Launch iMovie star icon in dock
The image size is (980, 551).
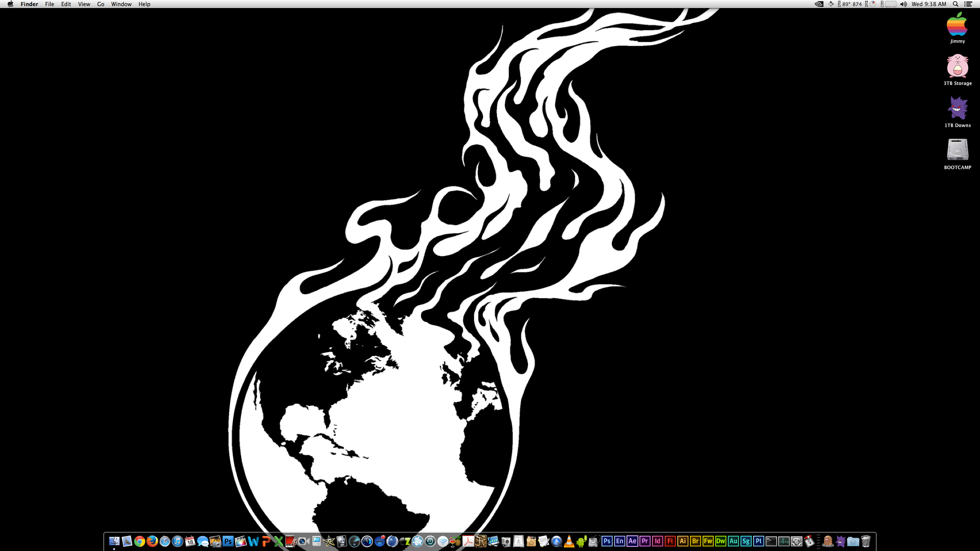[x=329, y=541]
